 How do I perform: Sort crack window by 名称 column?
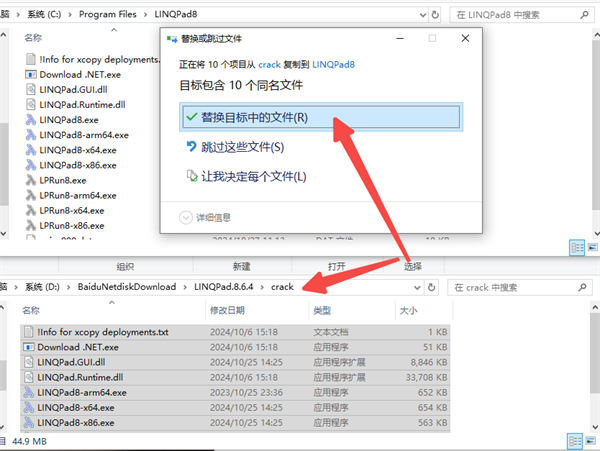click(x=31, y=310)
